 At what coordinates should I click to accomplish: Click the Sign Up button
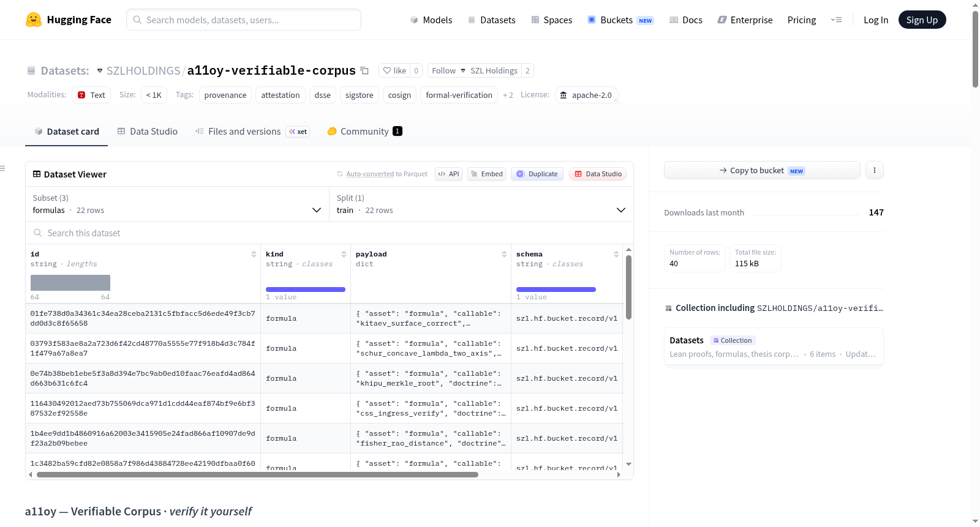[x=922, y=20]
